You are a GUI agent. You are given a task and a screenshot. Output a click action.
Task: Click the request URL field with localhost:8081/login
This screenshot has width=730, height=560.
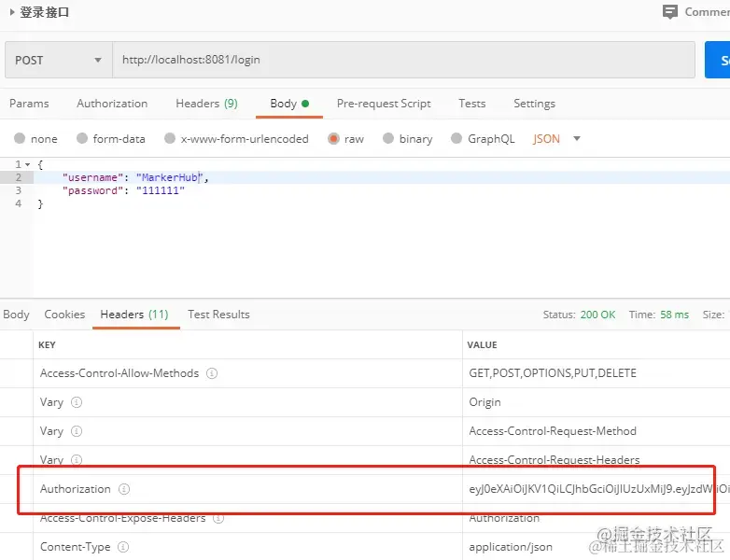point(403,60)
